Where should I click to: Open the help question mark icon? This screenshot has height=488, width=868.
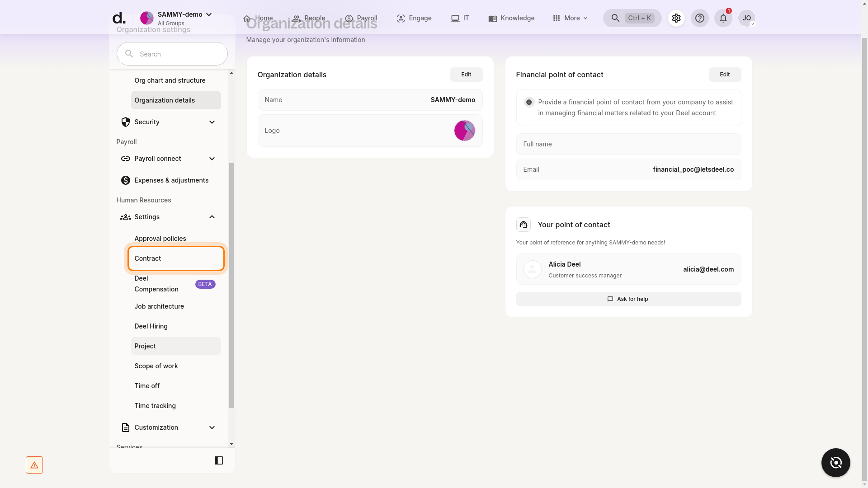[x=699, y=18]
